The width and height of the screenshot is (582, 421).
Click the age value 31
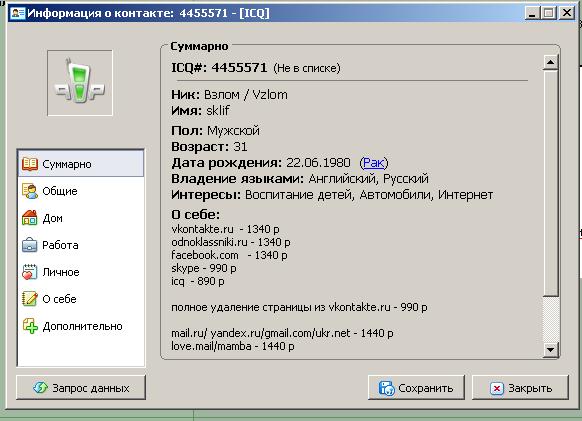[x=240, y=147]
